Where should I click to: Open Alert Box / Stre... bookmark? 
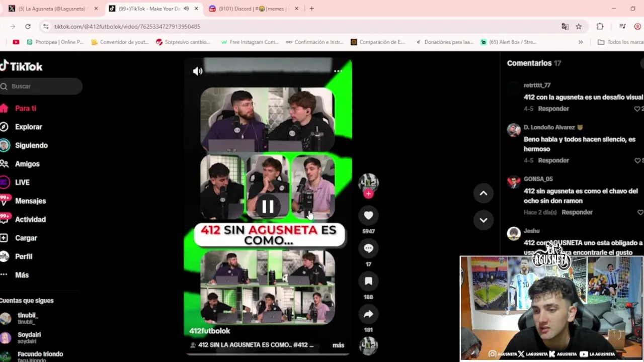[x=509, y=42]
